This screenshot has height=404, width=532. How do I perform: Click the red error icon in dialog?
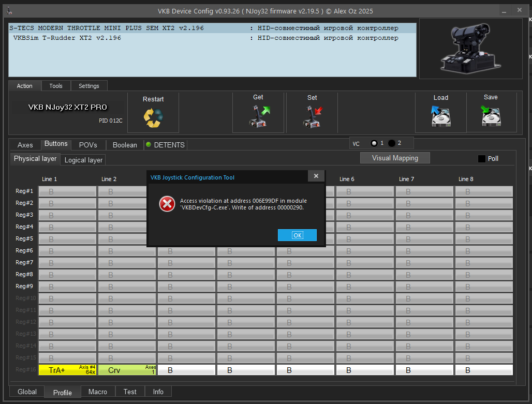click(167, 204)
